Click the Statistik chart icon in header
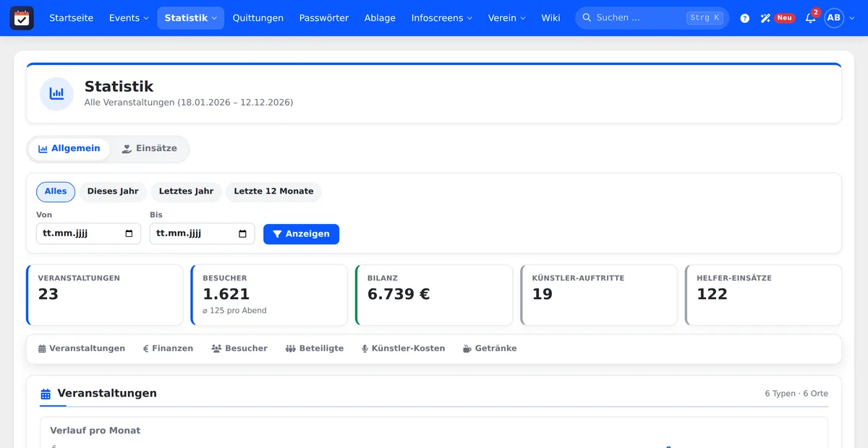The height and width of the screenshot is (448, 868). [56, 94]
